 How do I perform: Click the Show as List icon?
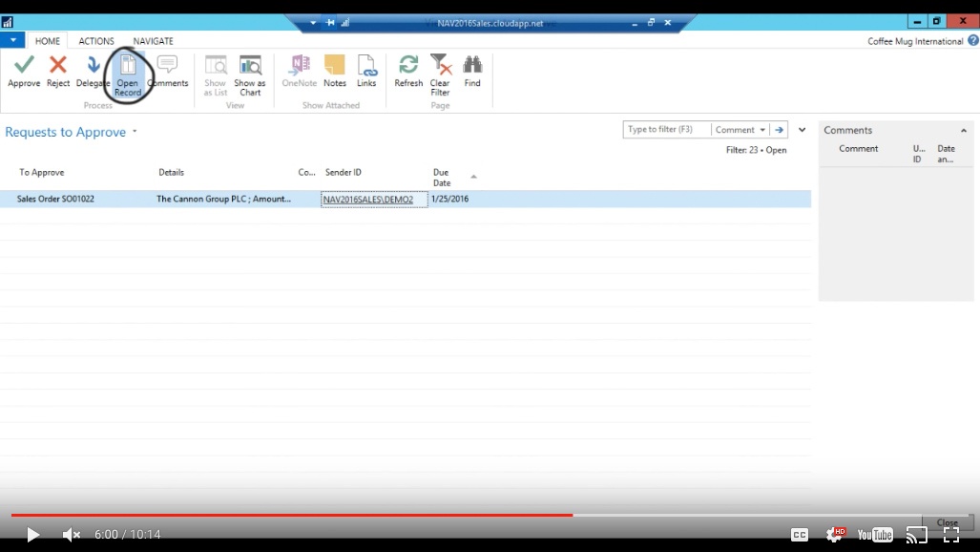point(216,75)
